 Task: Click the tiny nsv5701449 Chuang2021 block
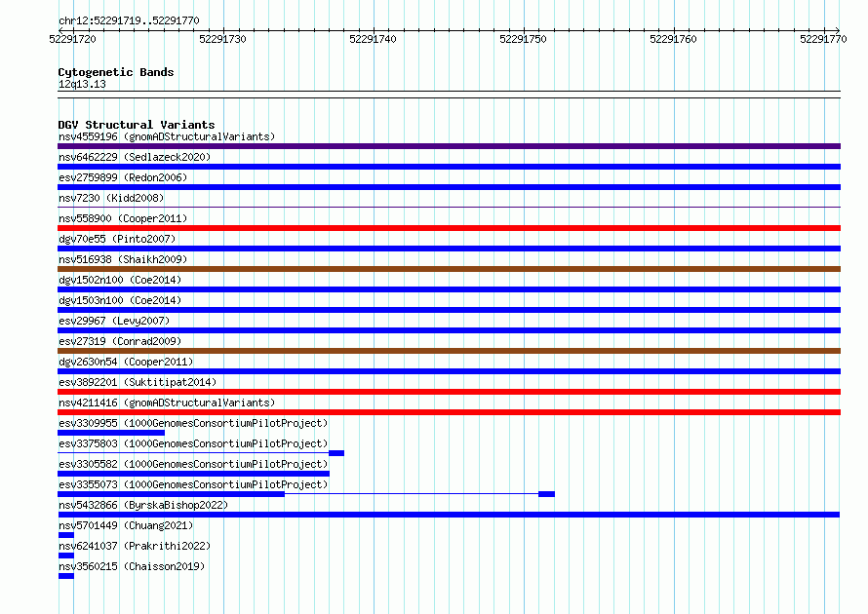coord(66,535)
